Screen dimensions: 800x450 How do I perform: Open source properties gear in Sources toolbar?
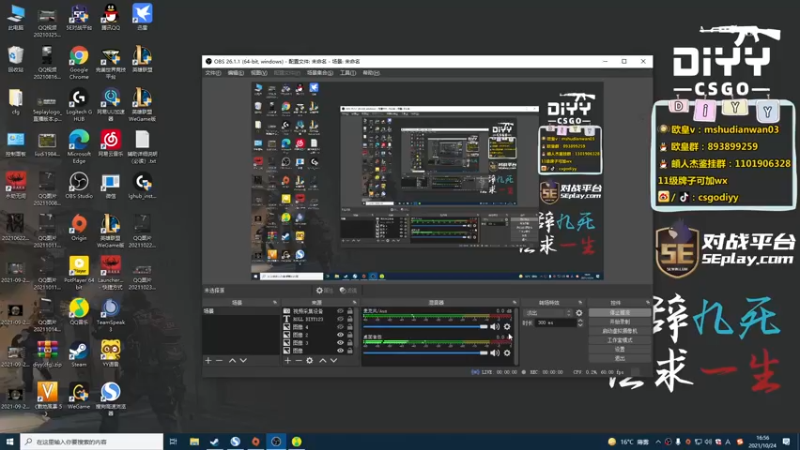(310, 360)
